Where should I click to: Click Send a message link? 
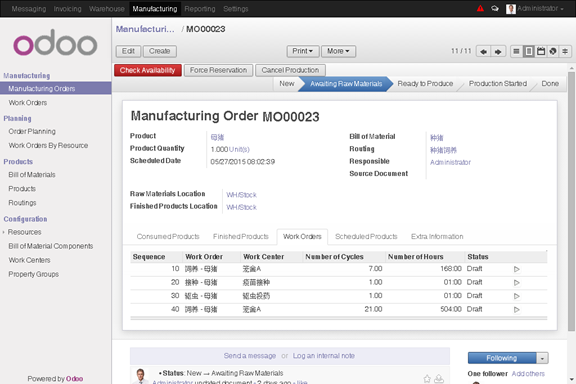(x=250, y=356)
